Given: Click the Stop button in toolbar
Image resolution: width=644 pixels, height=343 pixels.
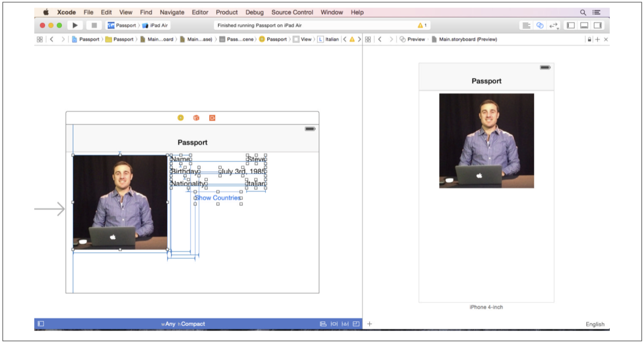Looking at the screenshot, I should [94, 25].
